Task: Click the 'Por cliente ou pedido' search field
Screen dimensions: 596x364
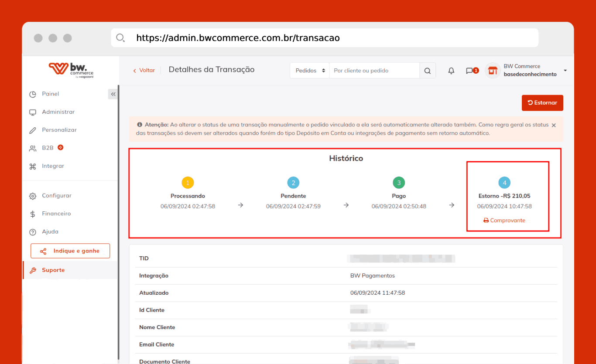Action: 374,71
